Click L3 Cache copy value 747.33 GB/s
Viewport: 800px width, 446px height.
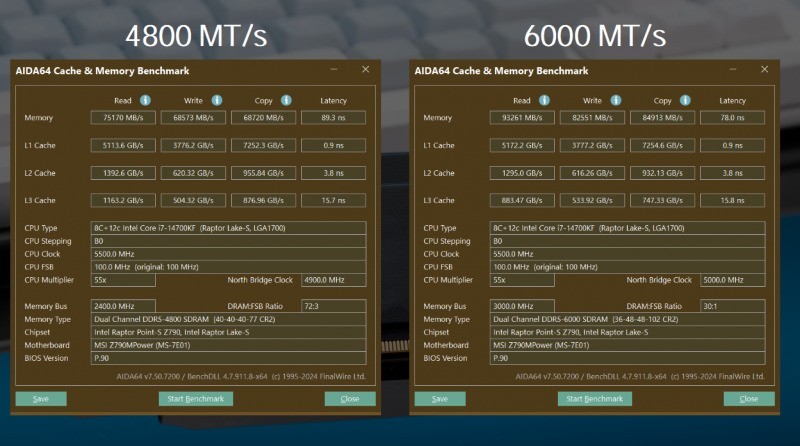[x=662, y=200]
